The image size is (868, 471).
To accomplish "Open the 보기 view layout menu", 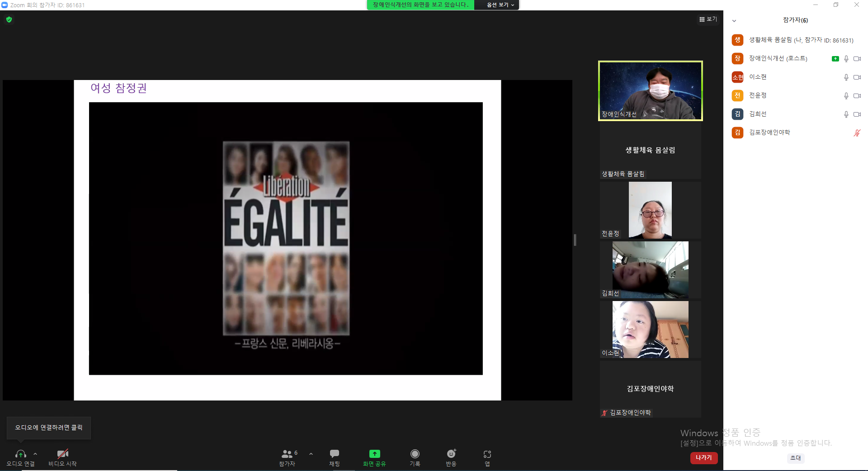I will click(708, 19).
